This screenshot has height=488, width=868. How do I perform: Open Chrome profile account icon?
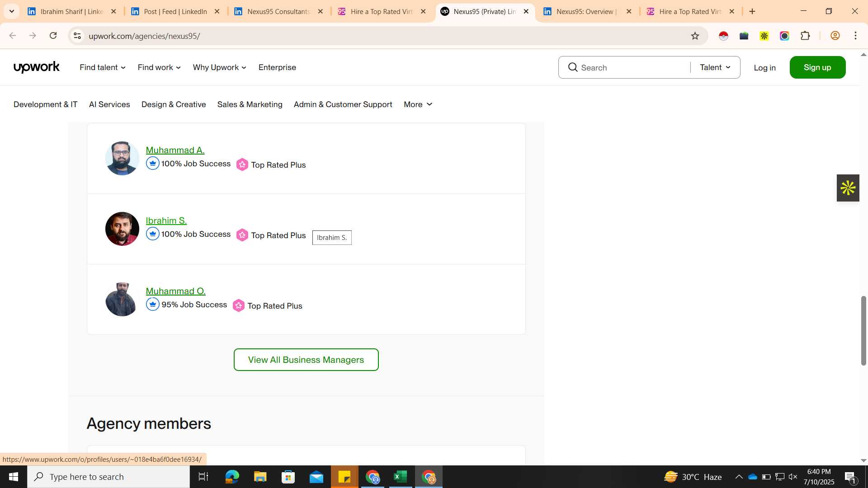pyautogui.click(x=835, y=36)
